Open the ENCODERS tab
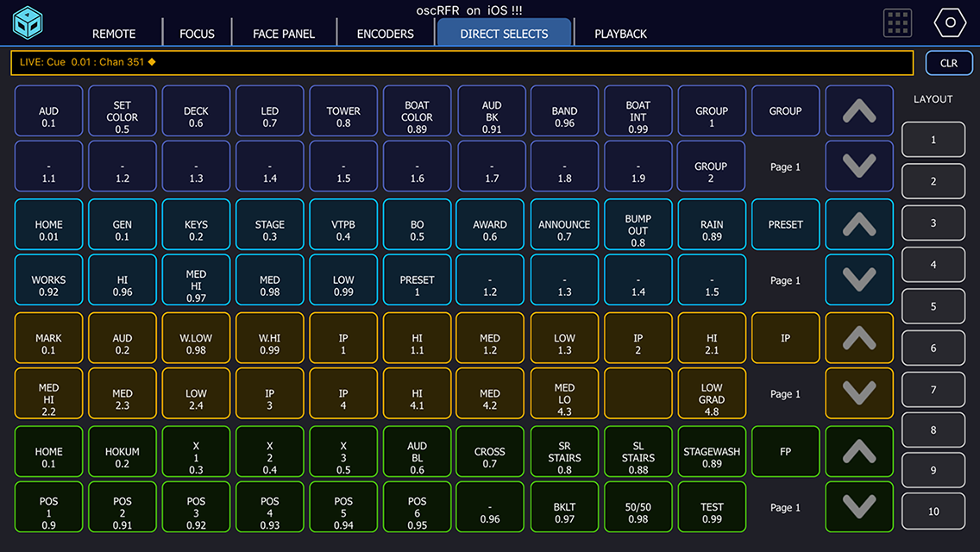This screenshot has height=552, width=980. tap(385, 34)
